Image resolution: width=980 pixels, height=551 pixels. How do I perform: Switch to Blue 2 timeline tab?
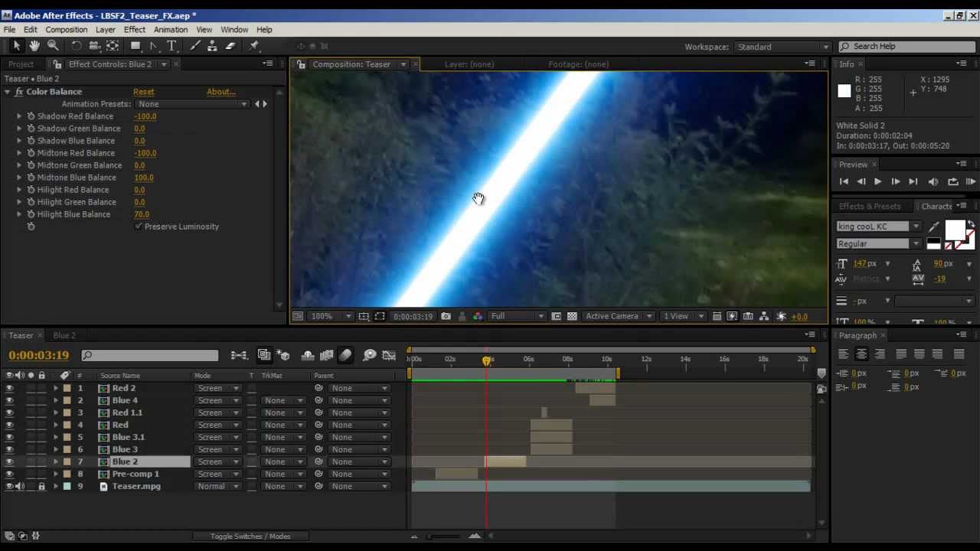tap(64, 335)
